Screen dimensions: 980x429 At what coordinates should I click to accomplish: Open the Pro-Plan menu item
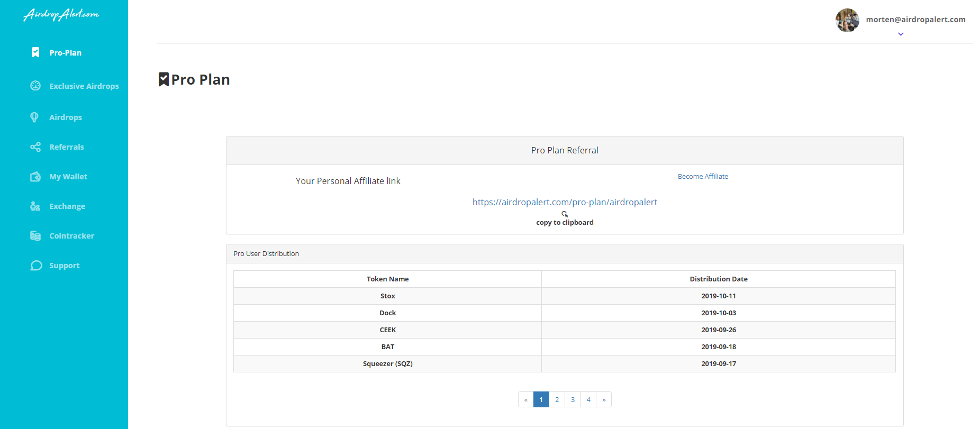pos(66,53)
